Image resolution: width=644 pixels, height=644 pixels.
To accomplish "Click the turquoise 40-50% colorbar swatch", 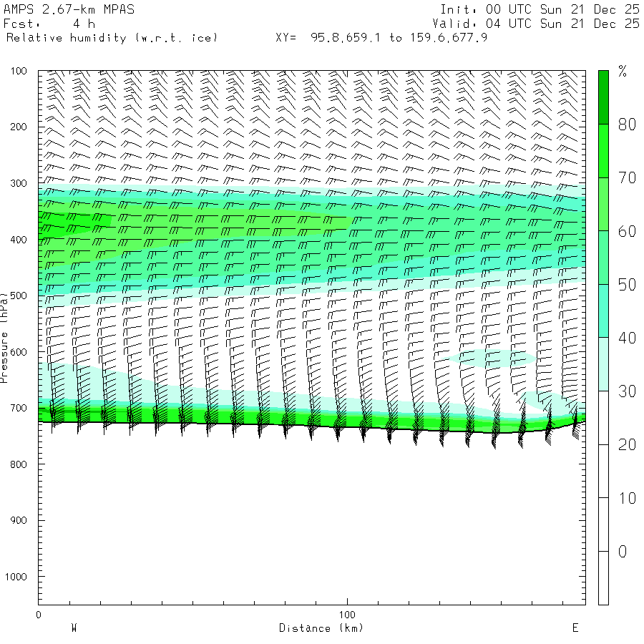I will point(603,311).
